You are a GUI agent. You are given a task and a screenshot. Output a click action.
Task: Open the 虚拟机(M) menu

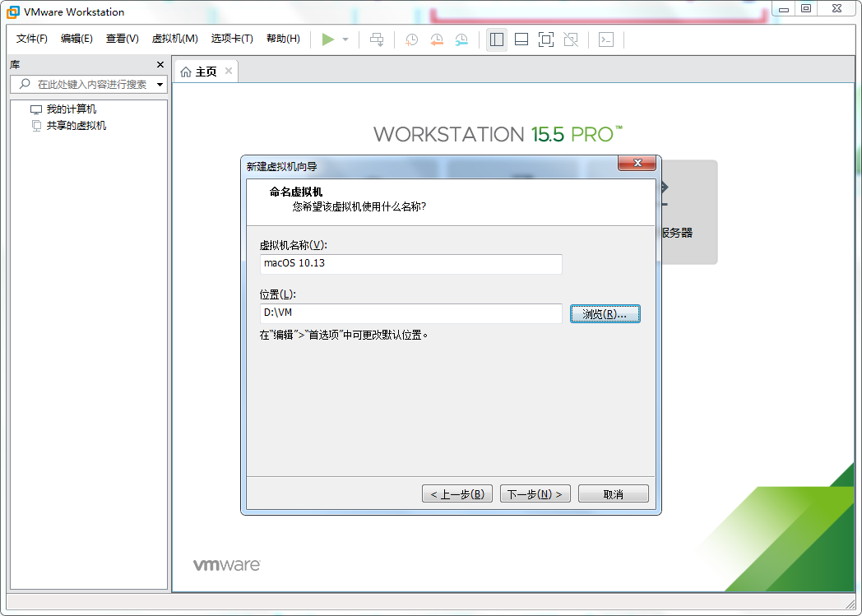[175, 39]
